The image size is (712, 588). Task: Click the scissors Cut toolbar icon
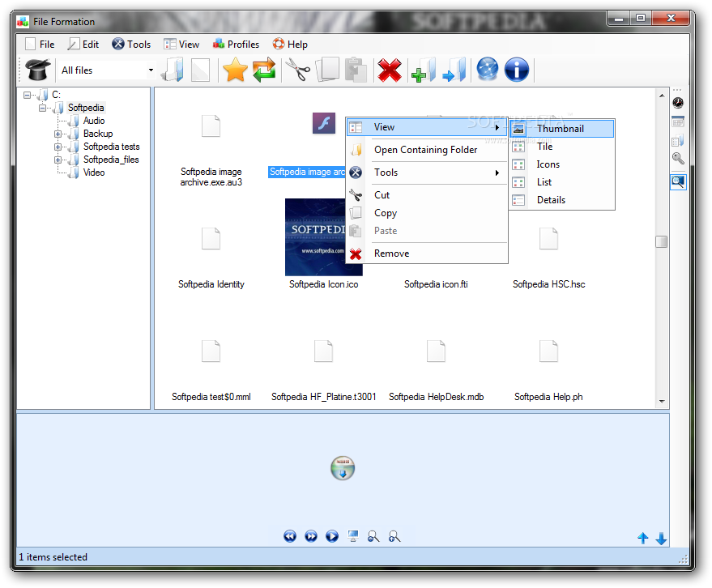tap(298, 70)
